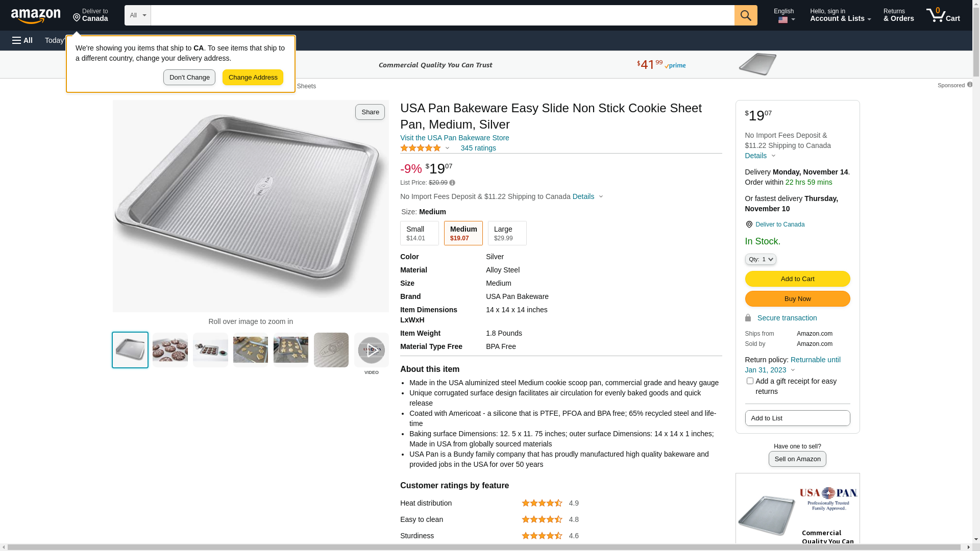The image size is (980, 551).
Task: Click the Add to Cart button
Action: 797,279
